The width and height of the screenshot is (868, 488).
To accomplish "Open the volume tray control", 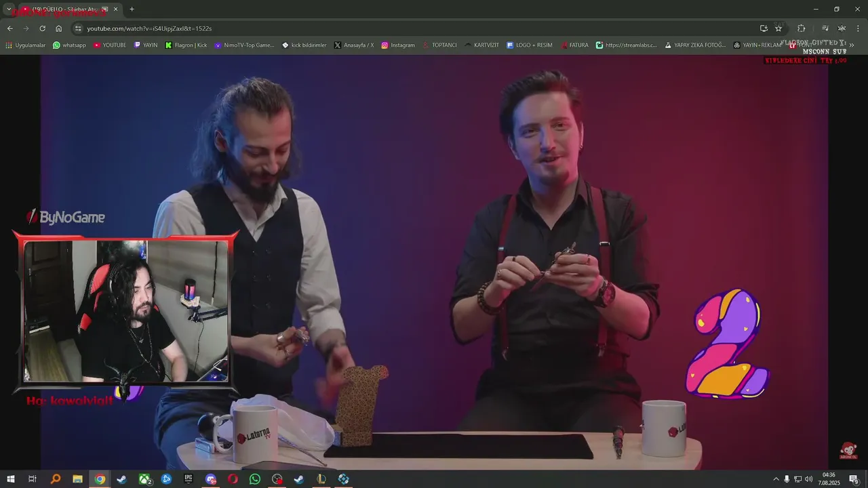I will pyautogui.click(x=808, y=479).
